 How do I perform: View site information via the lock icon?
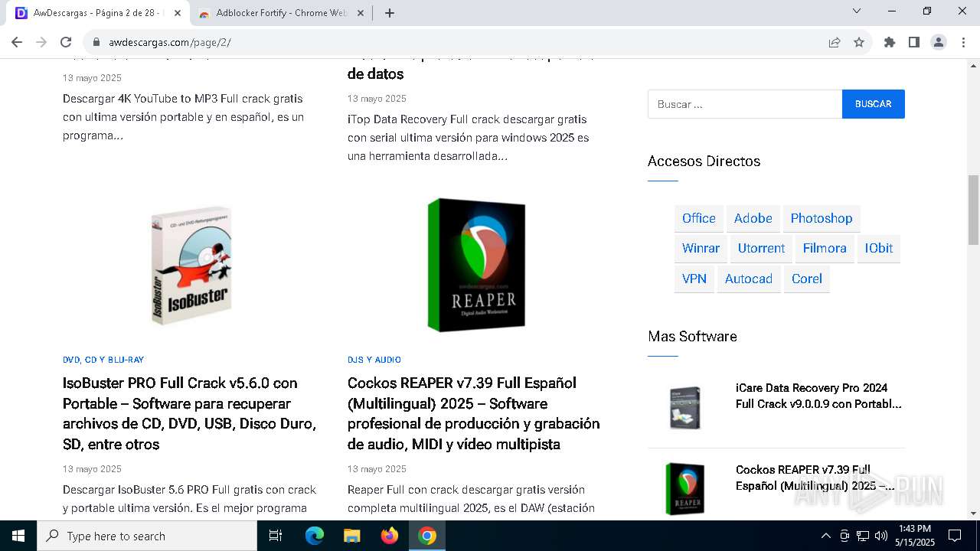click(x=96, y=42)
